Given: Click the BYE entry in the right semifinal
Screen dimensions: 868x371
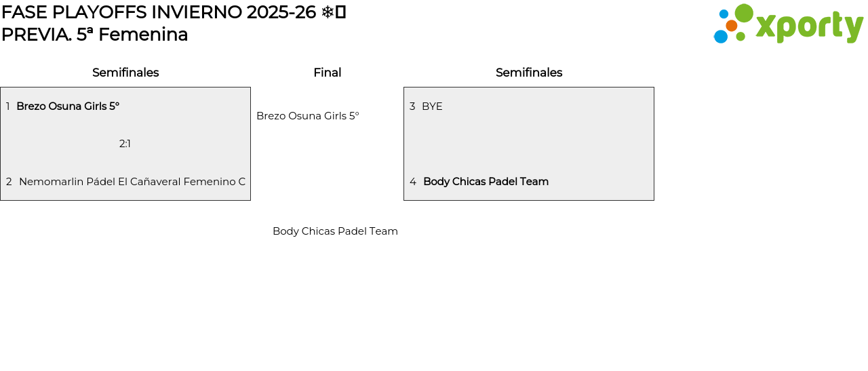Looking at the screenshot, I should [x=432, y=106].
